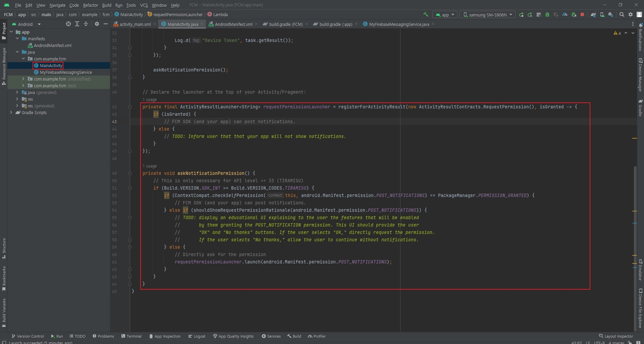This screenshot has height=344, width=644.
Task: Sync Project with Gradle Files elephant icon
Action: (593, 15)
